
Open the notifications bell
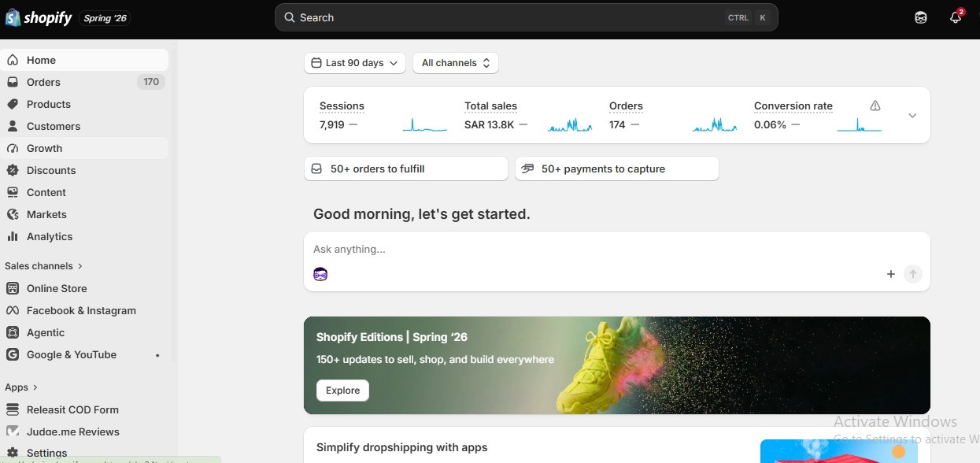click(956, 17)
